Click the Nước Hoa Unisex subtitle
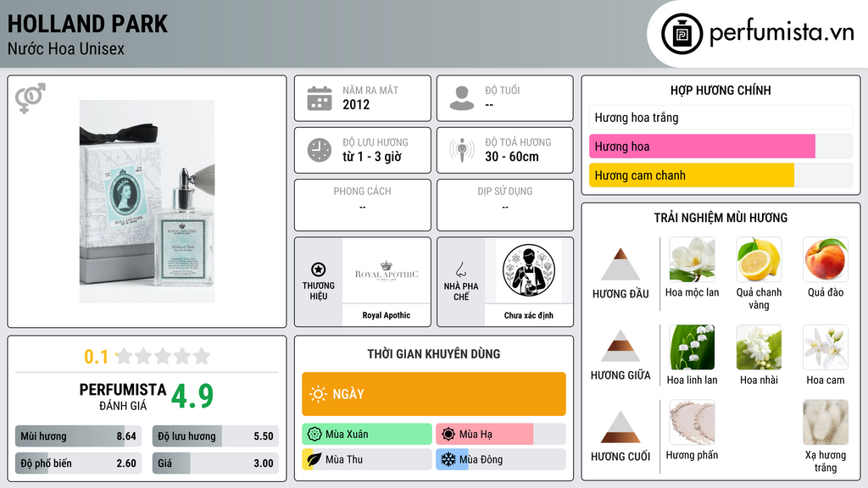 click(x=66, y=48)
